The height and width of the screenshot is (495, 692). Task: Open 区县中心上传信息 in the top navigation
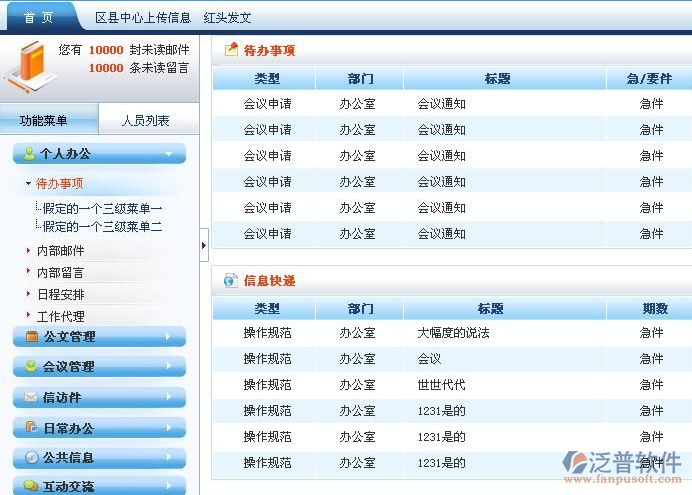(143, 17)
